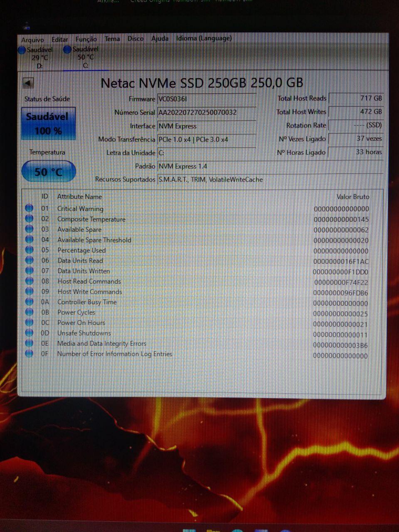Image resolution: width=399 pixels, height=532 pixels.
Task: Click the Padrão field NVM Express 1.4
Action: 270,166
